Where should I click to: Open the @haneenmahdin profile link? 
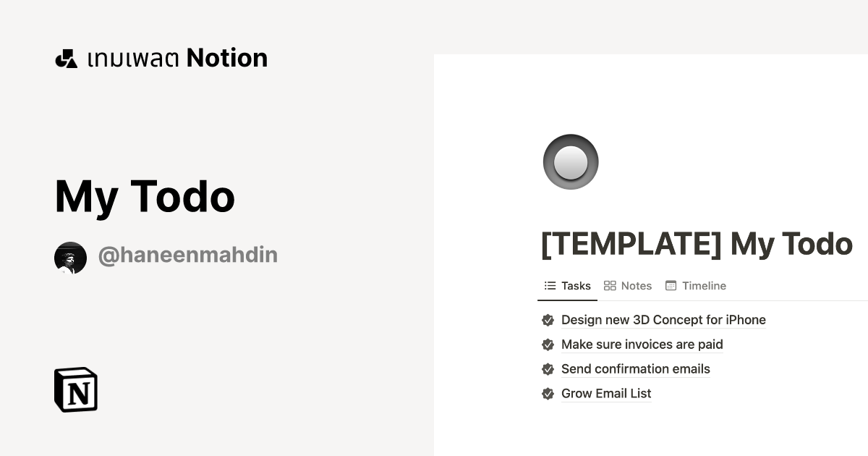(x=187, y=255)
